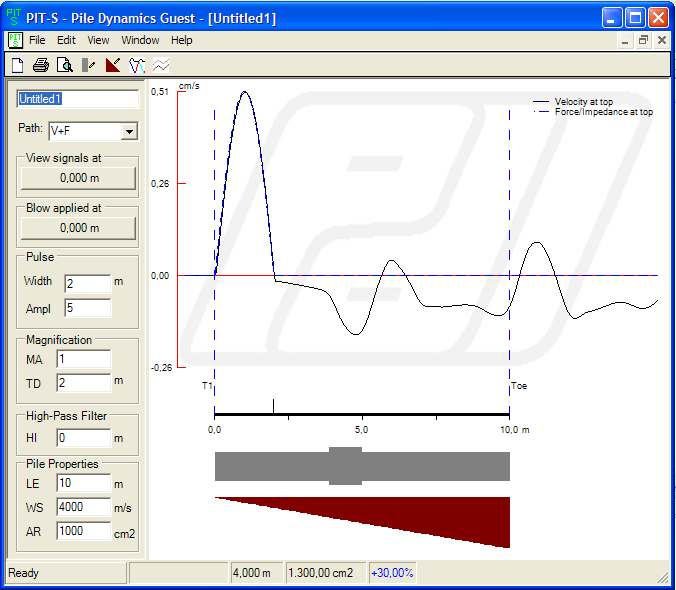Expand the Path dropdown arrow

pyautogui.click(x=128, y=131)
